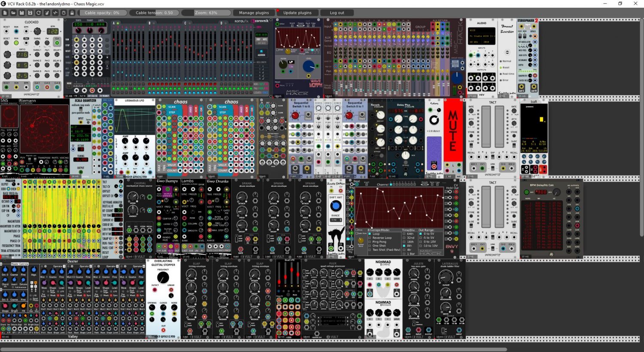
Task: Lock modules with the padlock icon
Action: (x=72, y=13)
